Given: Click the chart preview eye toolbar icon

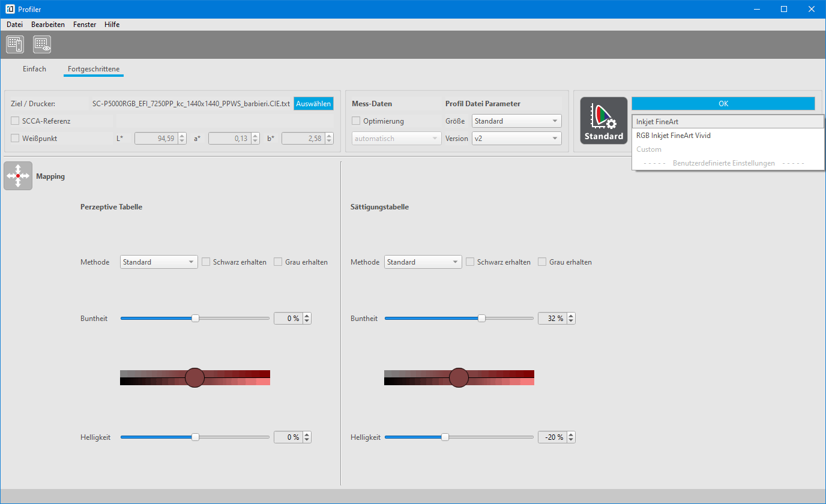Looking at the screenshot, I should coord(42,44).
